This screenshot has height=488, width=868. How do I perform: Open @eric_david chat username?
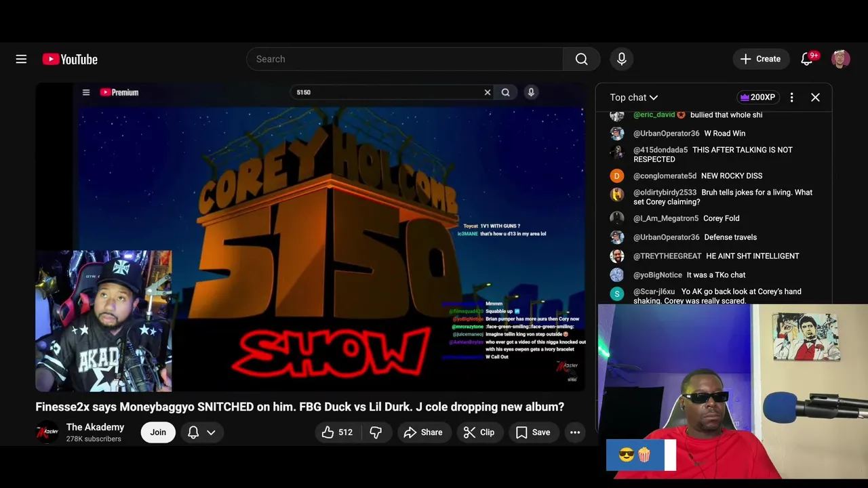654,115
